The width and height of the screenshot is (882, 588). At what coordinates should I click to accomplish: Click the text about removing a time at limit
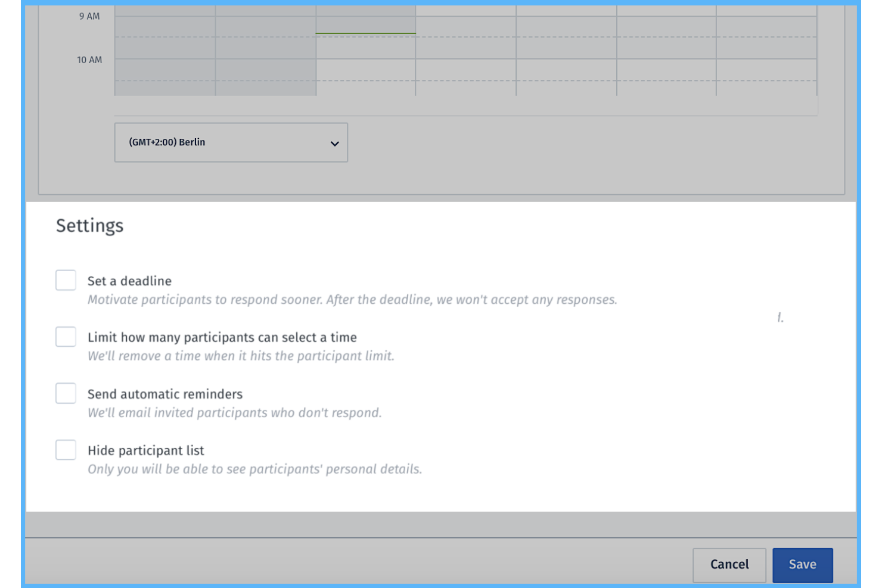click(x=241, y=356)
